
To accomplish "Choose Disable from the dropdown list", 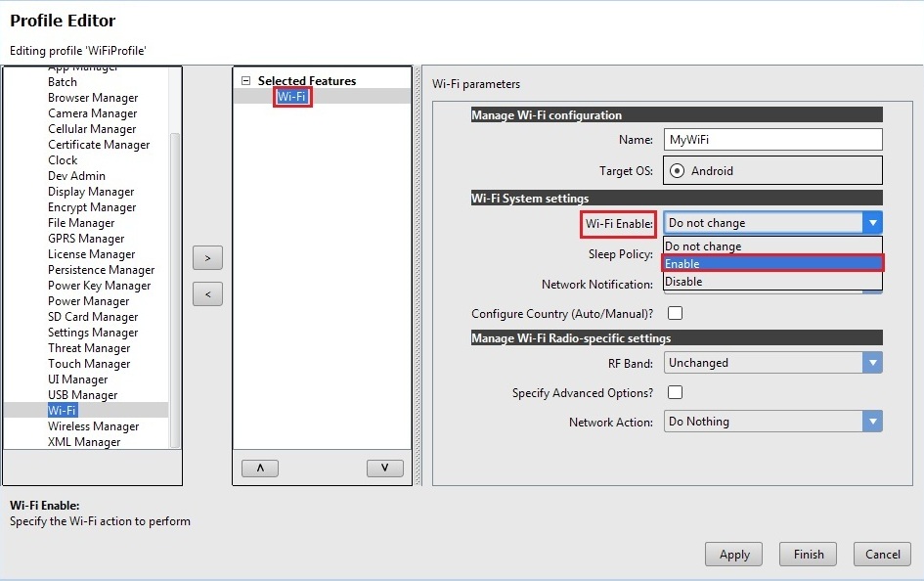I will 772,282.
